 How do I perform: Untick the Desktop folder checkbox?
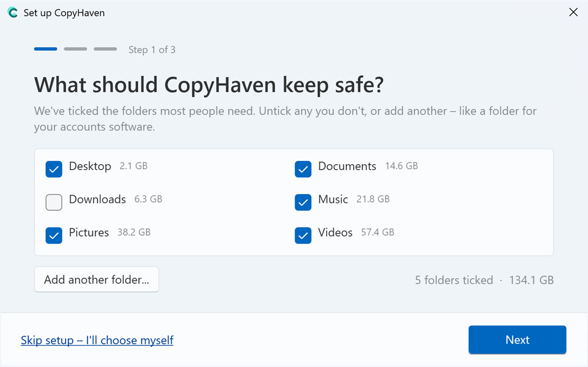(54, 169)
